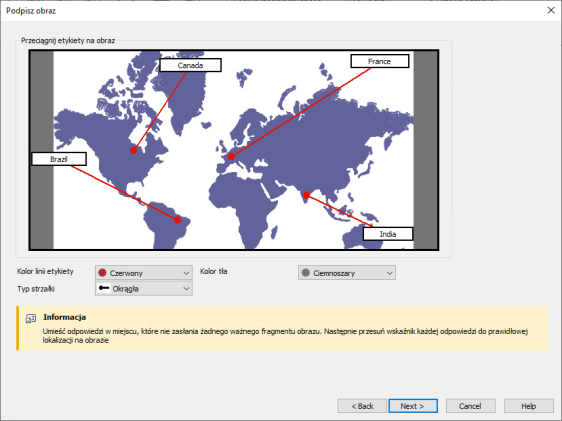Click the round arrow type icon
The height and width of the screenshot is (421, 562).
[104, 288]
